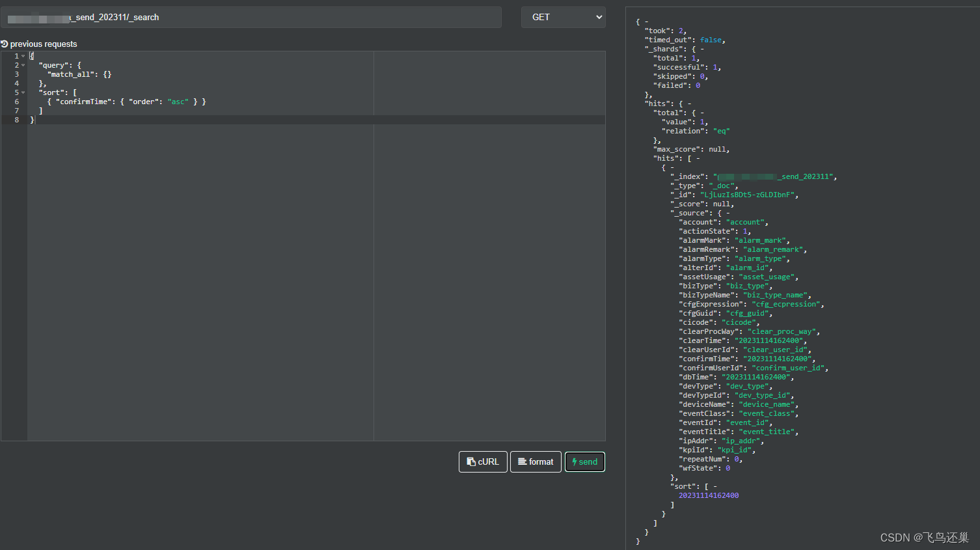Click the lightning bolt icon on the send button

coord(575,461)
